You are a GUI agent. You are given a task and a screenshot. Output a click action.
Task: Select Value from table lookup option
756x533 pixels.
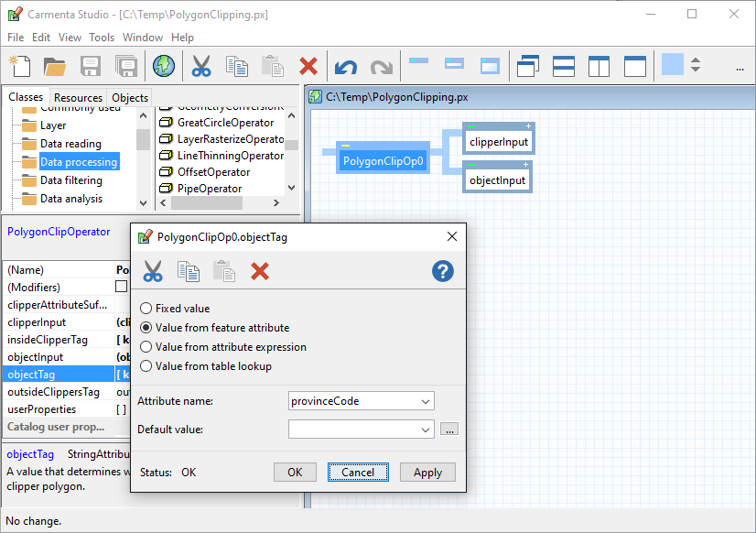146,366
